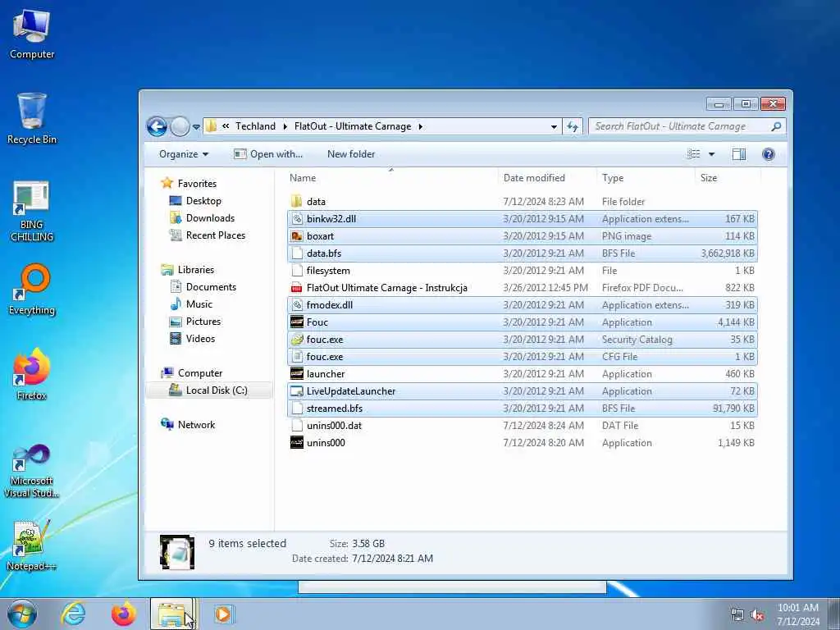
Task: Click the Refresh button beside address bar
Action: coord(572,126)
